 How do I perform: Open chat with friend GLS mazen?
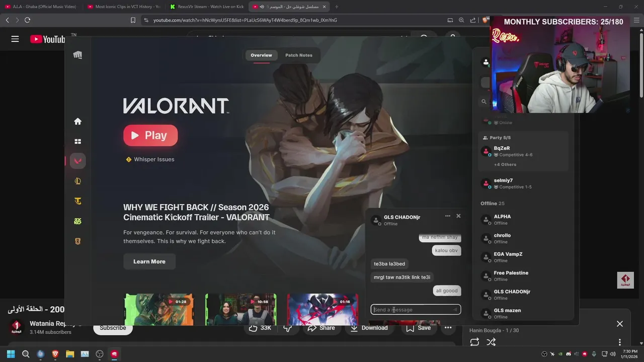pos(523,313)
